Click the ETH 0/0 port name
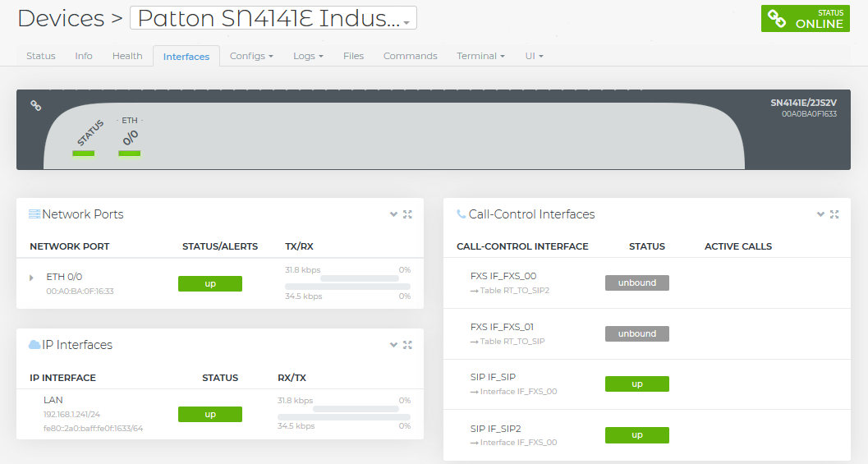This screenshot has width=868, height=464. (x=64, y=277)
